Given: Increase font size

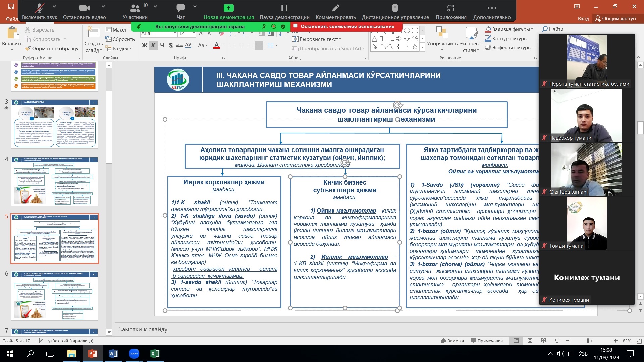Looking at the screenshot, I should (201, 33).
